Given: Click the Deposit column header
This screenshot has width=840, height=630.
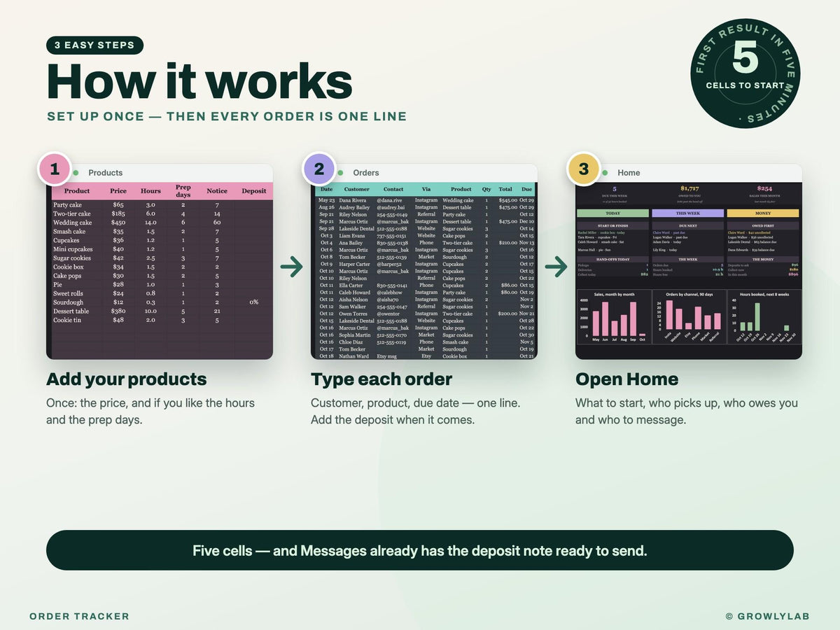Looking at the screenshot, I should tap(253, 190).
